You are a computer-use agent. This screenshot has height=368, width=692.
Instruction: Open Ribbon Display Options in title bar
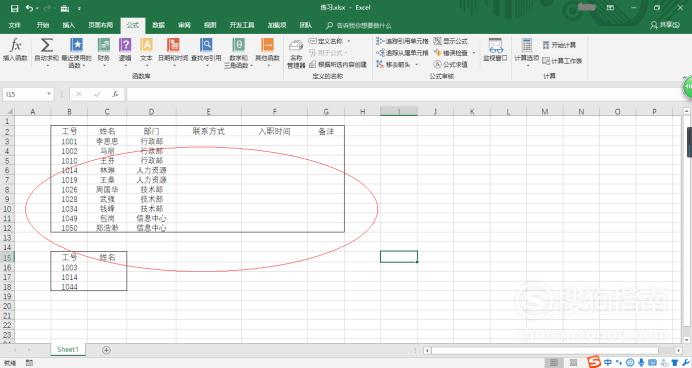tap(610, 8)
